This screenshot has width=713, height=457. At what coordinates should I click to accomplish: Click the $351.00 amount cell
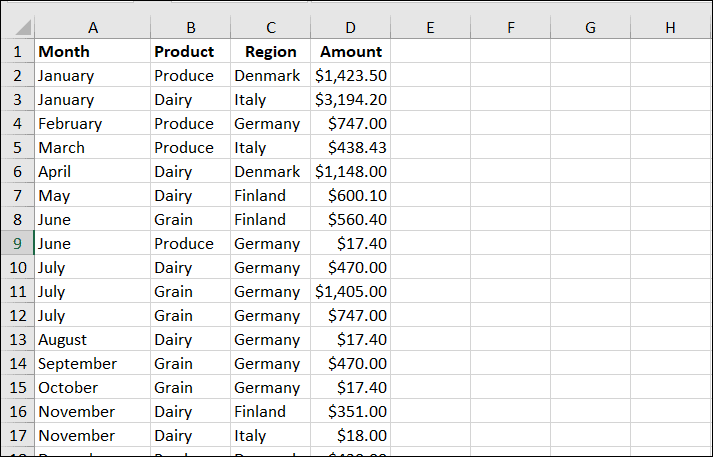[351, 411]
